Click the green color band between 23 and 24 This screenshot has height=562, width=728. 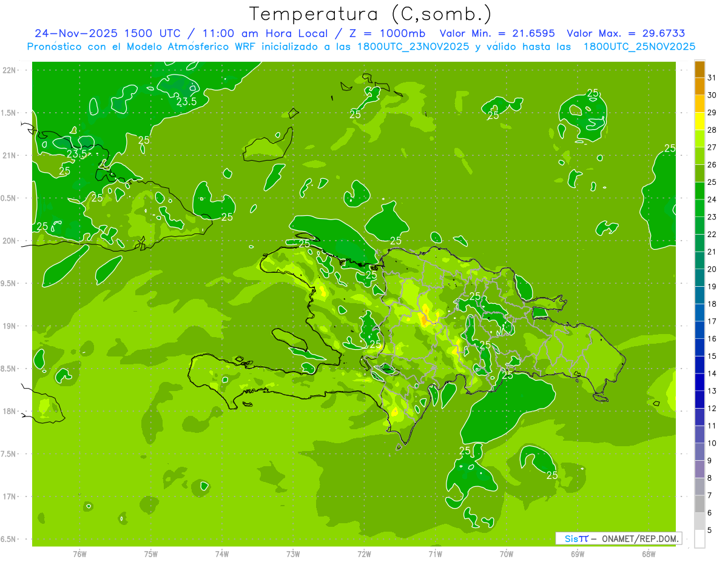(x=699, y=208)
